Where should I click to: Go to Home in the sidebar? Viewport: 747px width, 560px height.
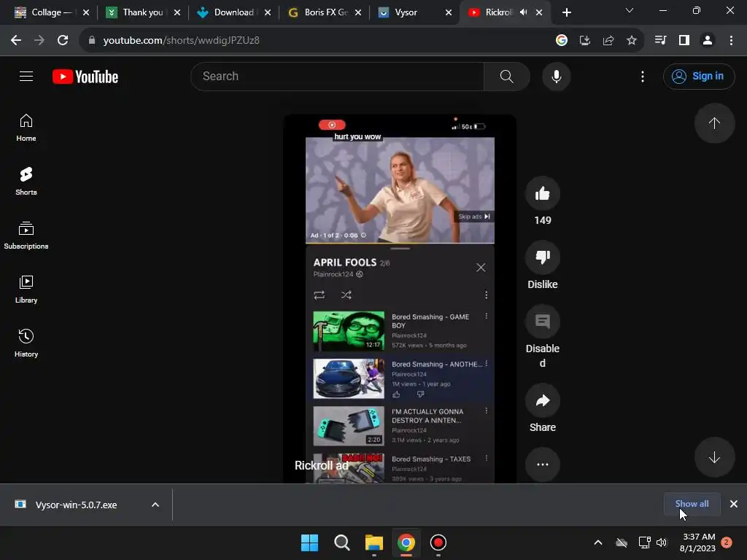pyautogui.click(x=26, y=128)
